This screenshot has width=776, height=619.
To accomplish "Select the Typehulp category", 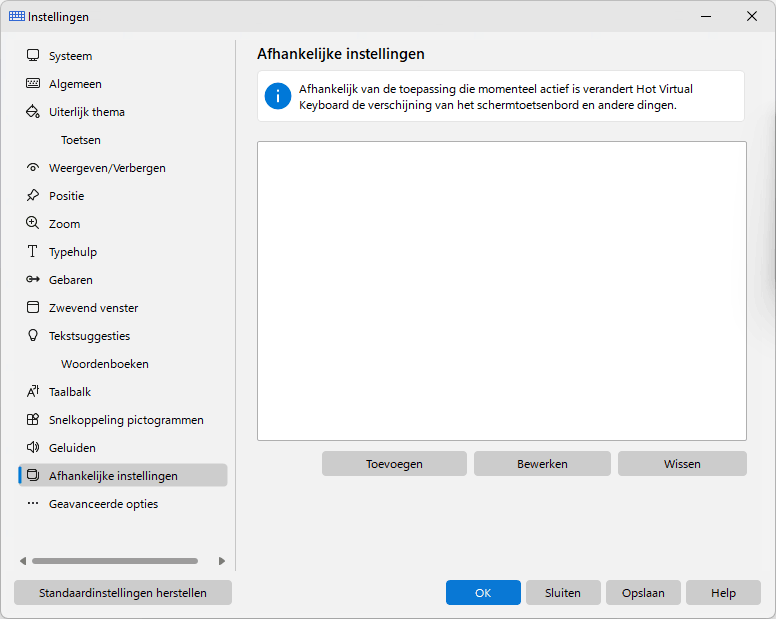I will tap(123, 251).
